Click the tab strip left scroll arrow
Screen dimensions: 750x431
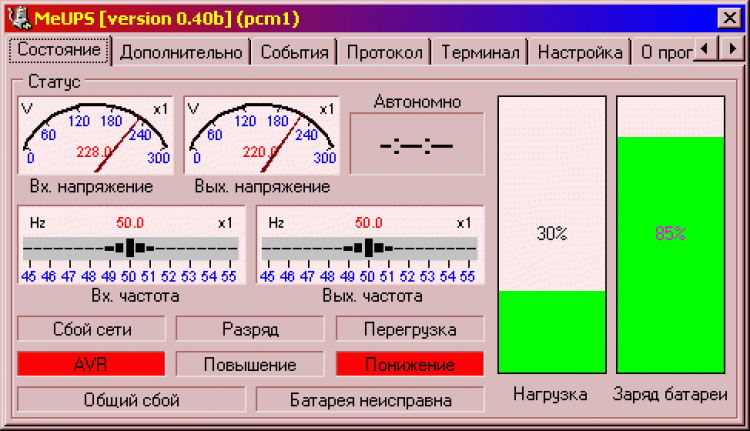coord(705,48)
